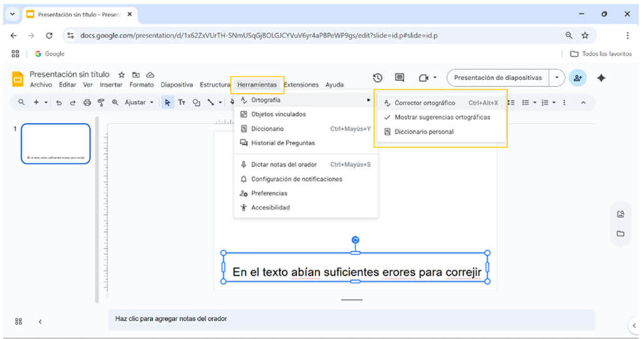
Task: Click the speaker notes field
Action: [x=350, y=318]
